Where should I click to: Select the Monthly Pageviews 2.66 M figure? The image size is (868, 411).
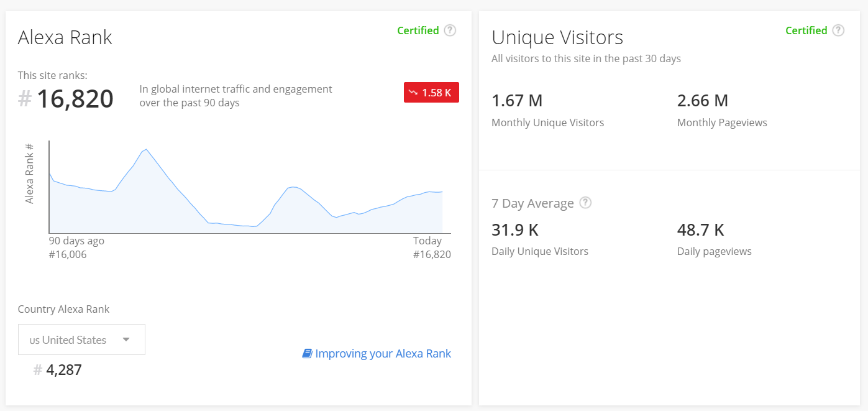point(702,100)
